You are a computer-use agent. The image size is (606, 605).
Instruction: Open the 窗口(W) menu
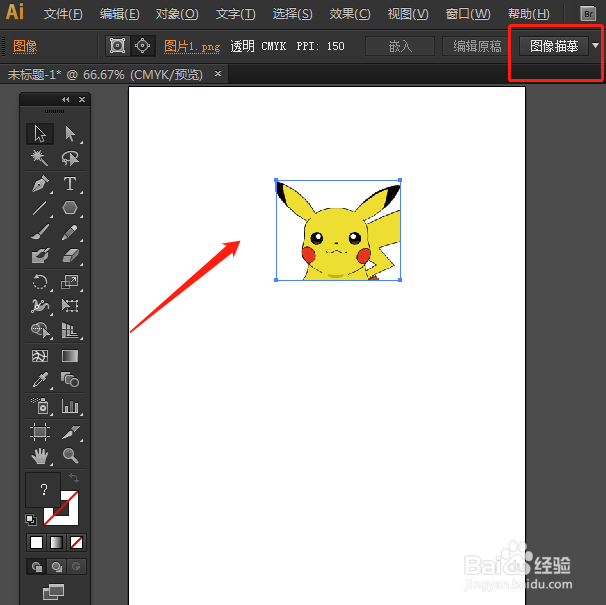pyautogui.click(x=468, y=14)
